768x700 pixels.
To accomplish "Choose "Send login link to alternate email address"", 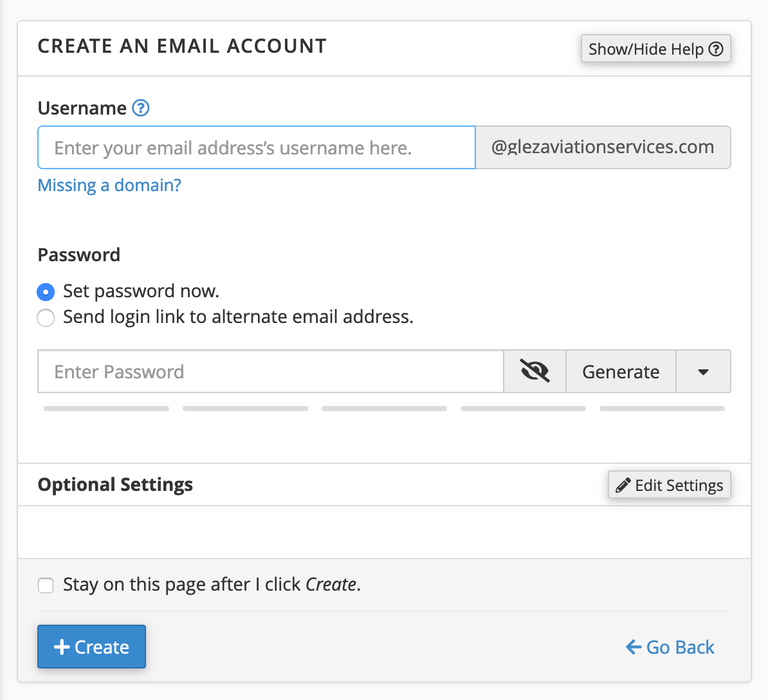I will click(x=46, y=318).
